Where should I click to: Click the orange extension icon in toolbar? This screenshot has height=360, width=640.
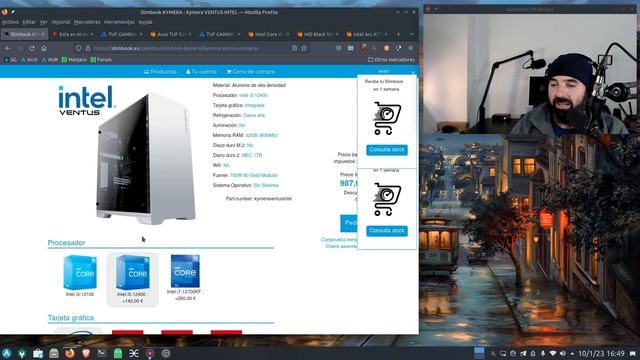tap(386, 48)
